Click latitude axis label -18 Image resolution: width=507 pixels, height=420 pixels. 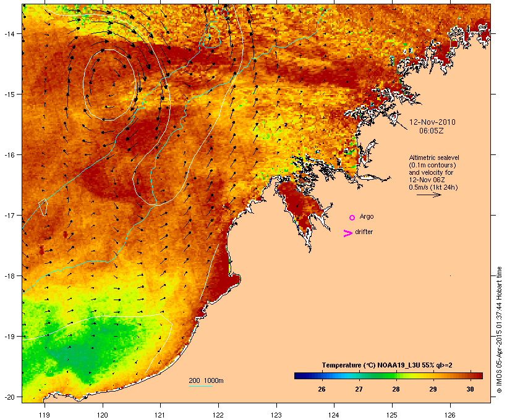click(x=9, y=276)
